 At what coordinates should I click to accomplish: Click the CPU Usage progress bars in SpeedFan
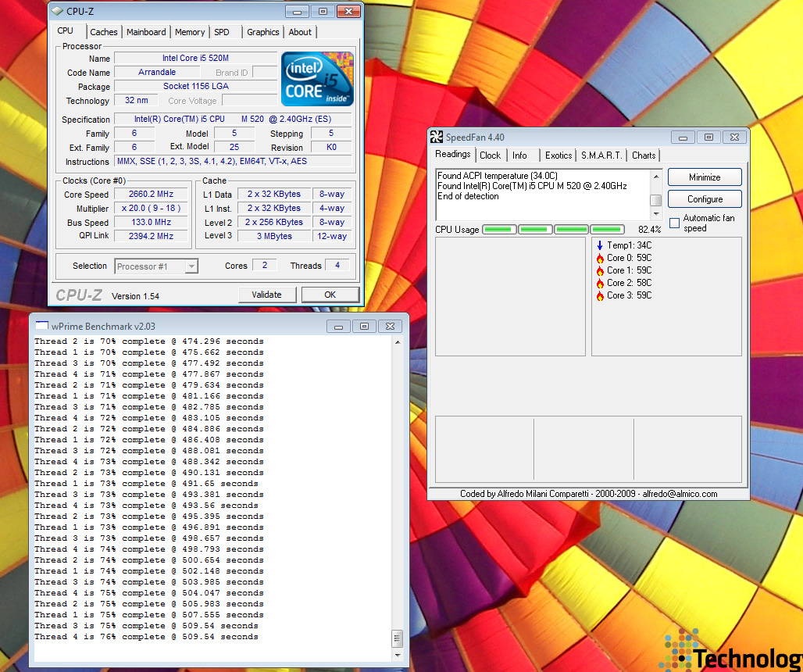click(554, 230)
